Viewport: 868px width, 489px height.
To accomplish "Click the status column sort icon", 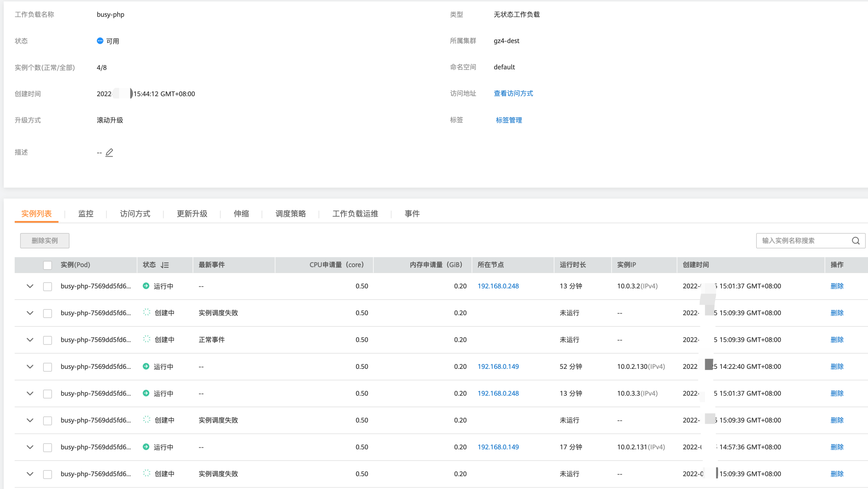I will (165, 265).
